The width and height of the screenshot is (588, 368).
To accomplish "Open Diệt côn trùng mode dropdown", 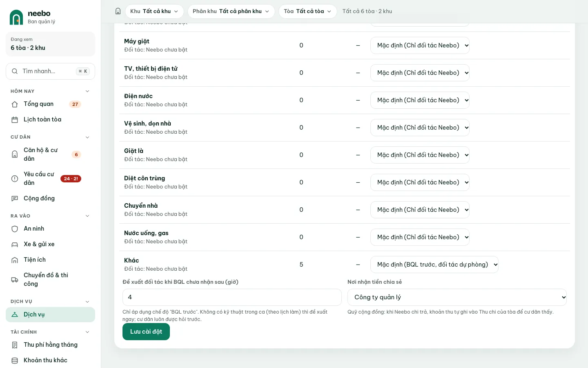I will (420, 182).
